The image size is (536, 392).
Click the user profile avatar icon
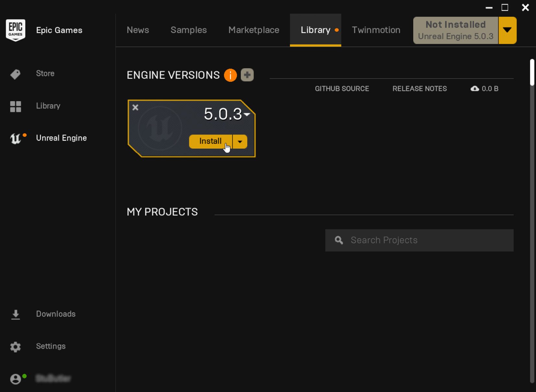click(16, 379)
